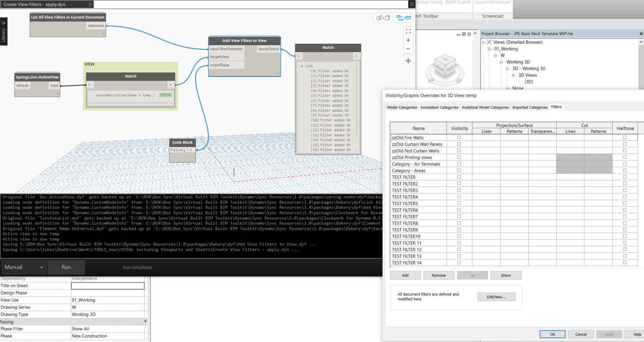Viewport: 644px width, 342px height.
Task: Enable halftone for TEST FILTER row
Action: 624,177
